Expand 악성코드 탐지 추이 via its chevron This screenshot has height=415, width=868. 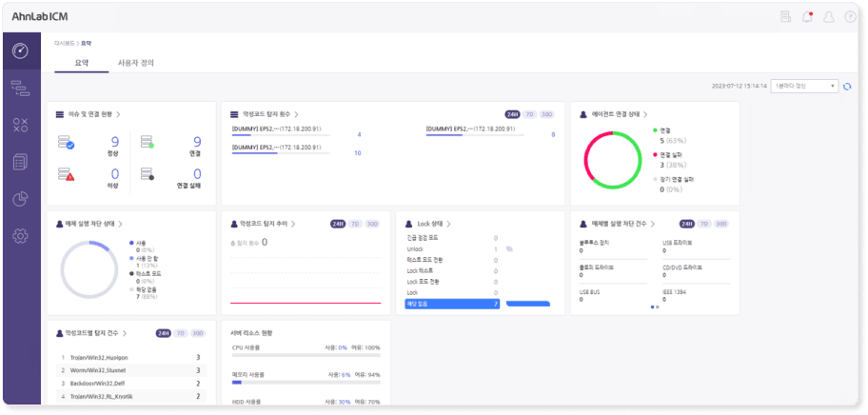pos(293,224)
